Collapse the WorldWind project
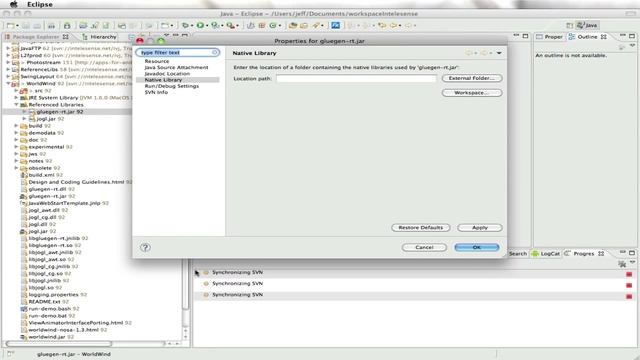The height and width of the screenshot is (360, 640). click(8, 83)
